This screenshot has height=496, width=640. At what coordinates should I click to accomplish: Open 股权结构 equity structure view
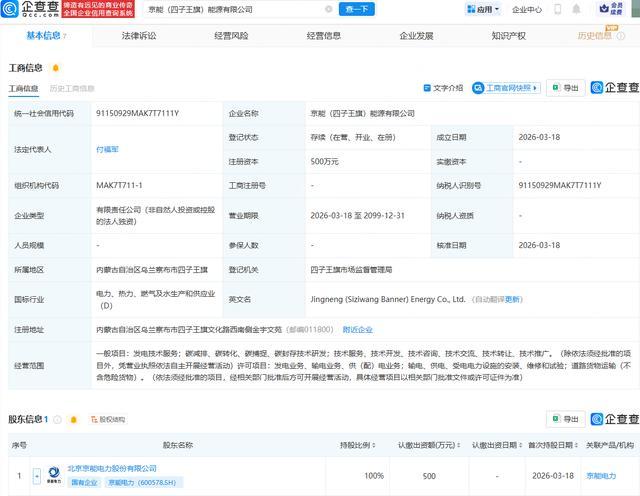108,419
